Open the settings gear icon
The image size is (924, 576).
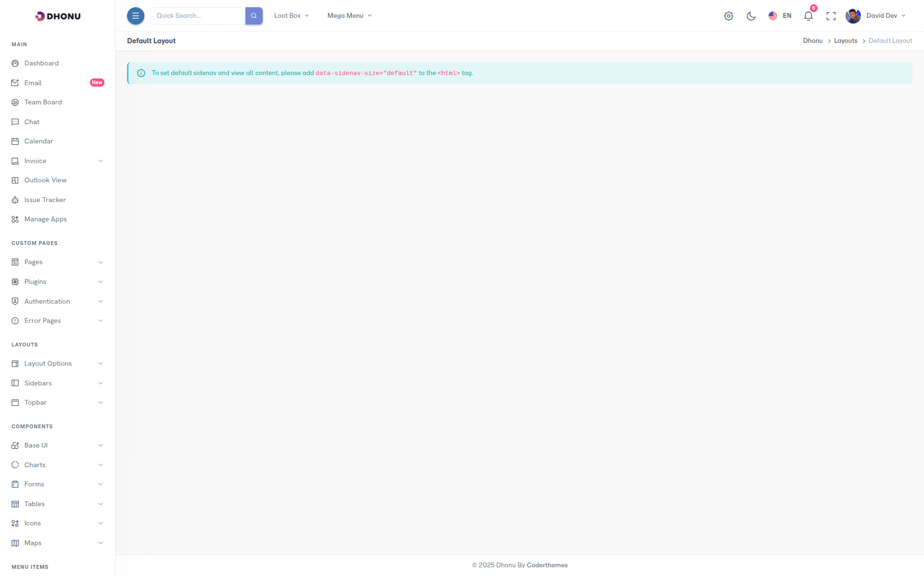coord(729,16)
